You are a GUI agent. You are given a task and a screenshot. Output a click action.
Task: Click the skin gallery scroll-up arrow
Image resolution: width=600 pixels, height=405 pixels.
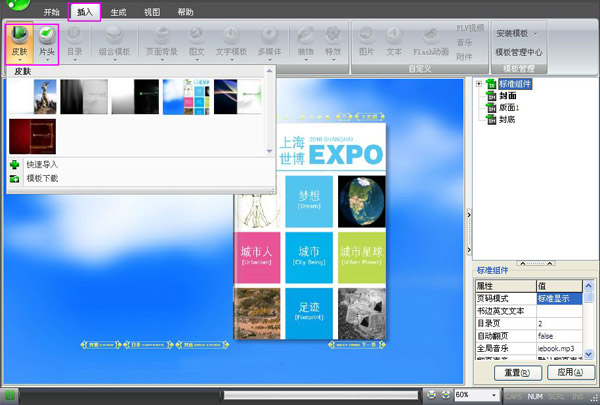(x=269, y=71)
